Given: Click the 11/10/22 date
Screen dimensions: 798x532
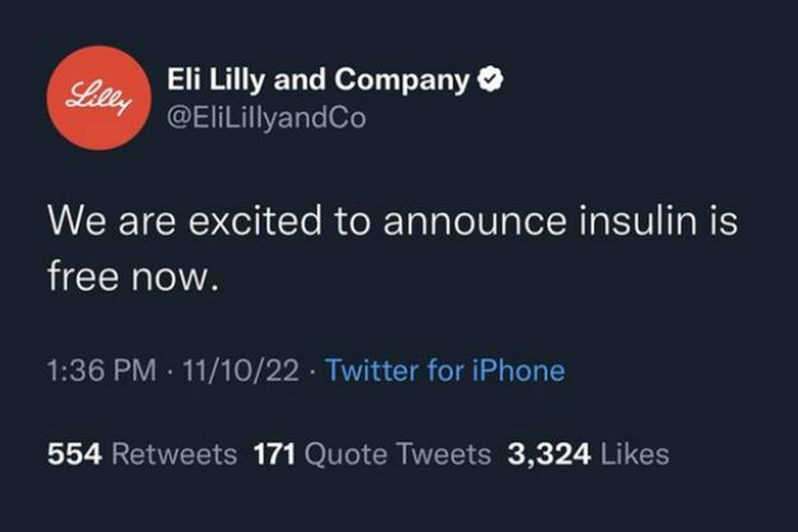Looking at the screenshot, I should point(241,370).
